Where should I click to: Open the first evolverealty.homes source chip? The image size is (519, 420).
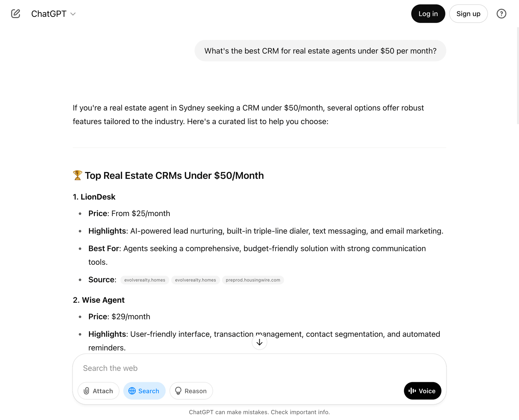click(144, 280)
